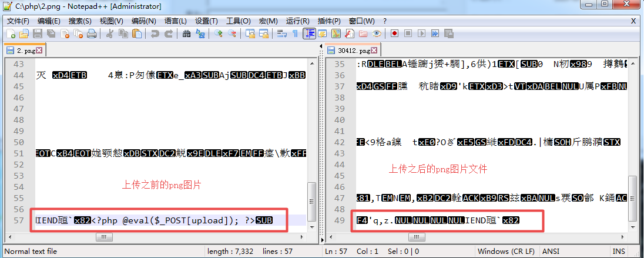644x258 pixels.
Task: Create a new file with the New icon
Action: pos(11,33)
